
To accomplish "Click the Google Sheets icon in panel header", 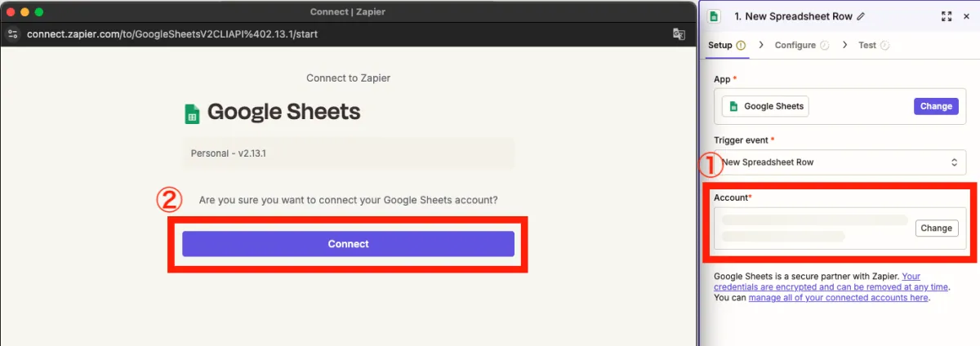I will (x=715, y=16).
